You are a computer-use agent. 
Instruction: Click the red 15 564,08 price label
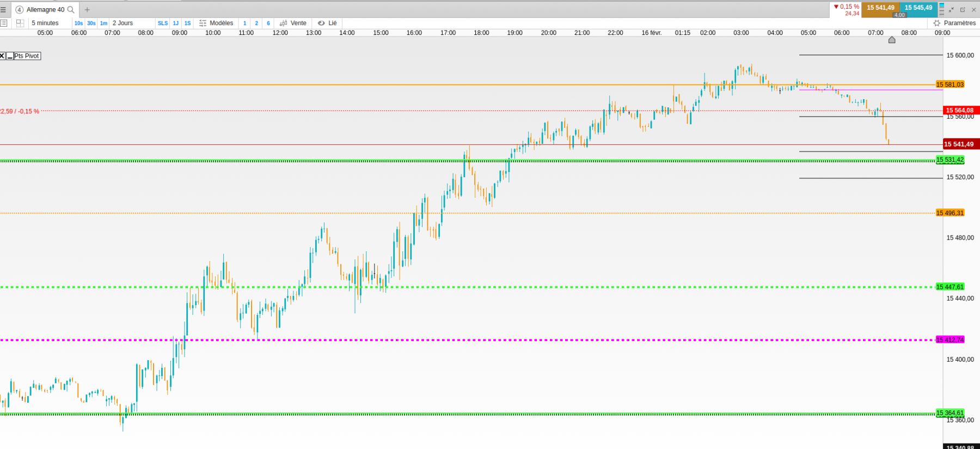[961, 110]
